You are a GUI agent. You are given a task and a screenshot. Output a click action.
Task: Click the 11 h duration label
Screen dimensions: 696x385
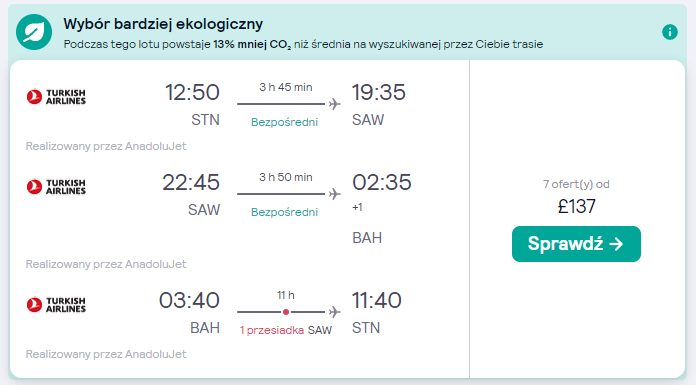286,295
